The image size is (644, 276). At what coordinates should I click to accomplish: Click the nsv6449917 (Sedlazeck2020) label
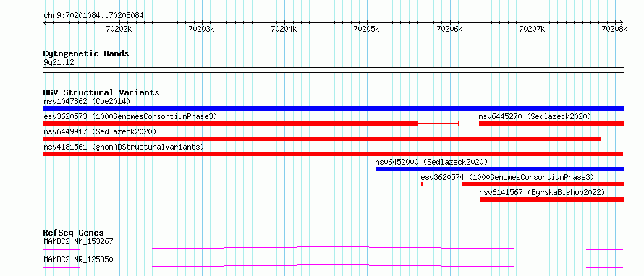coord(100,131)
